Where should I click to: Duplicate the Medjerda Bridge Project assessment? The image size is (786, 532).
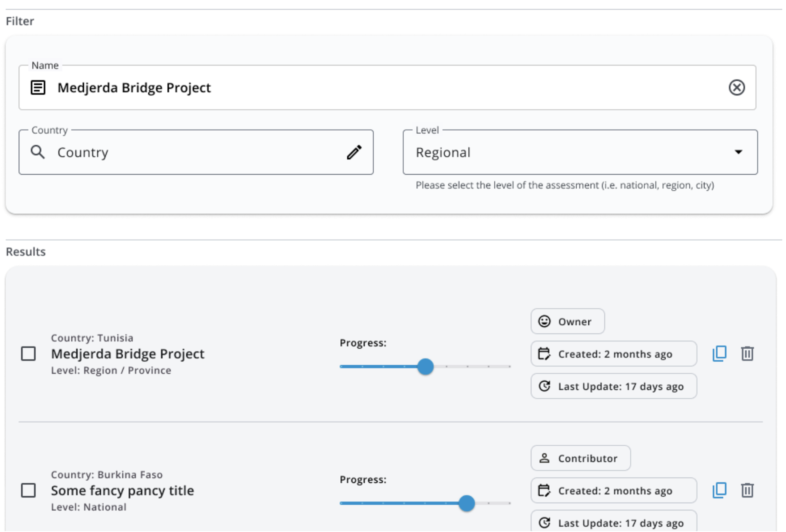[719, 354]
